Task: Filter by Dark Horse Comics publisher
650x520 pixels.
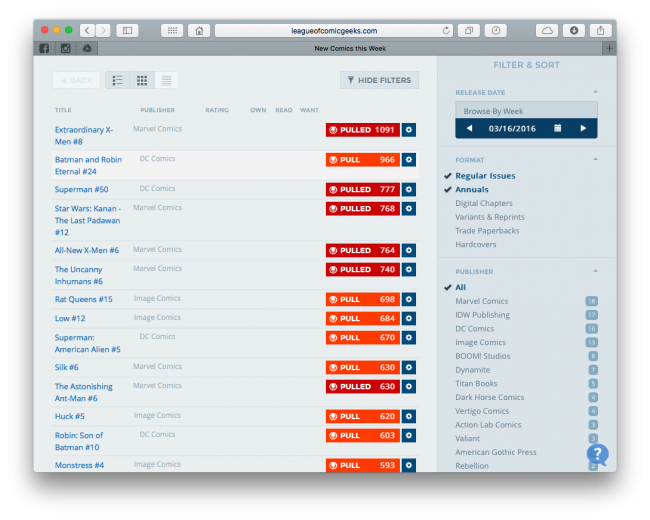Action: tap(490, 397)
